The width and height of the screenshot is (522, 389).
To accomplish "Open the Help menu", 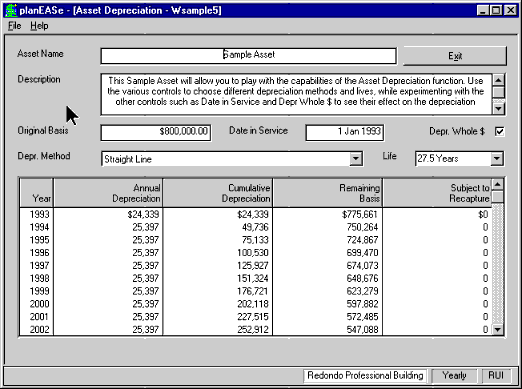I will (39, 26).
